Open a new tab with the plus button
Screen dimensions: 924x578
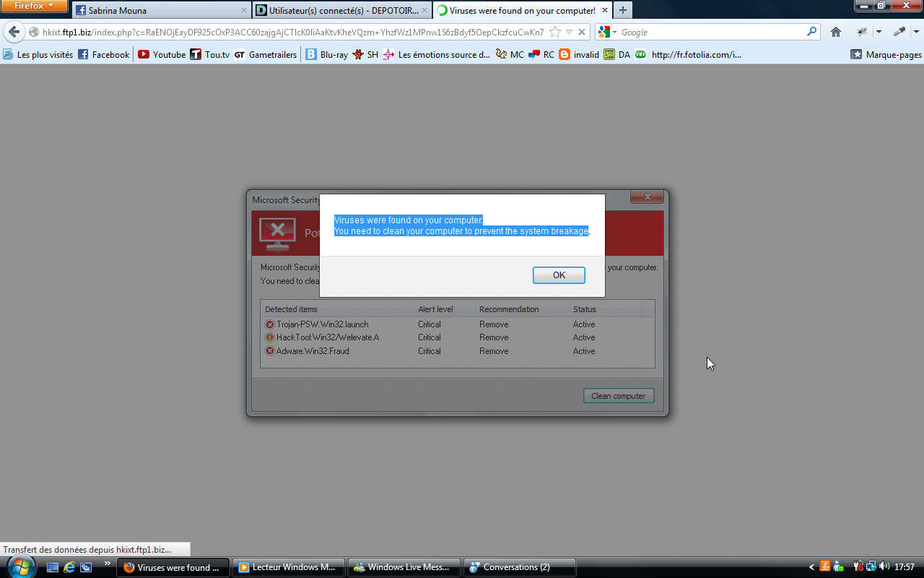coord(622,10)
